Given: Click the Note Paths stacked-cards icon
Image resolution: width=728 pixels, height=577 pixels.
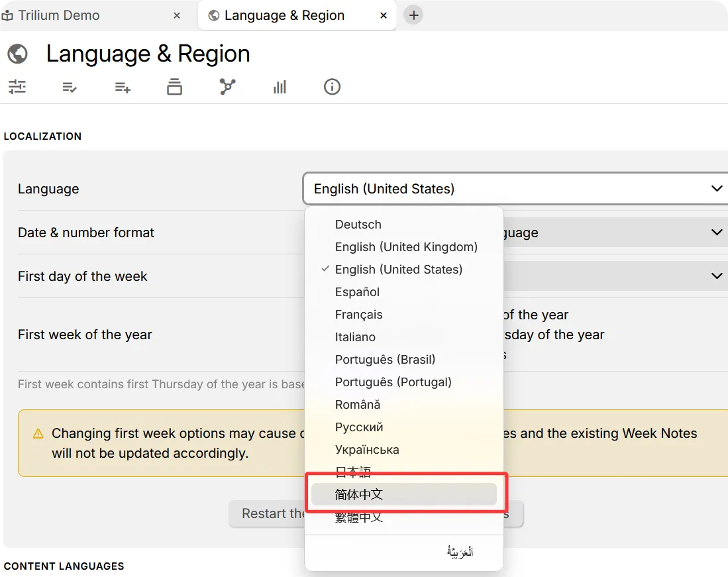Looking at the screenshot, I should coord(174,87).
